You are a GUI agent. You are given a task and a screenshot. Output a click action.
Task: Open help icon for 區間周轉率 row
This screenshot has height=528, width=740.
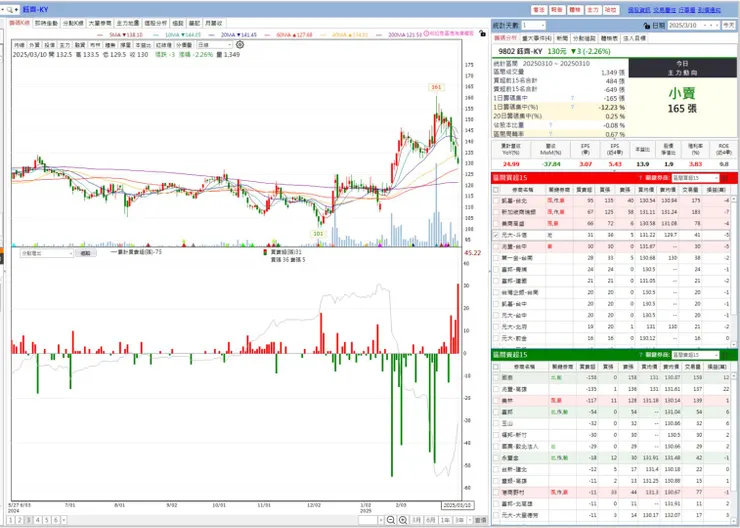[550, 134]
